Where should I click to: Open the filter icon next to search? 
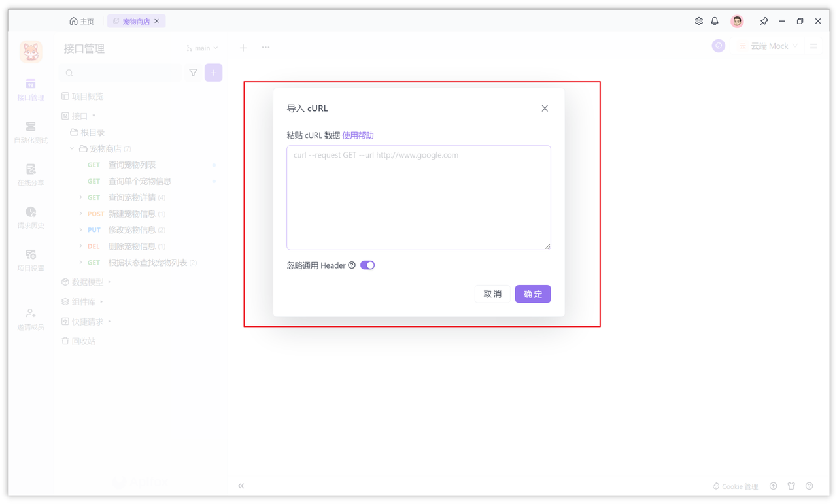pos(194,73)
